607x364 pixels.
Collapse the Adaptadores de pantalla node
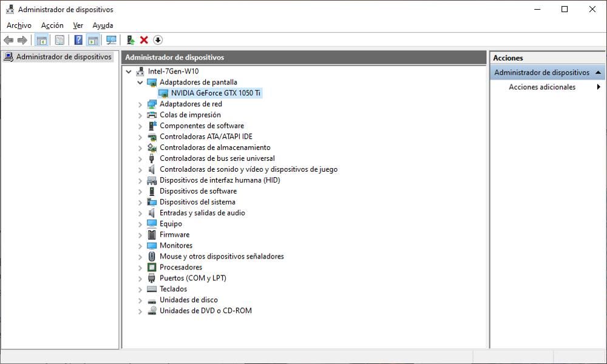(140, 83)
